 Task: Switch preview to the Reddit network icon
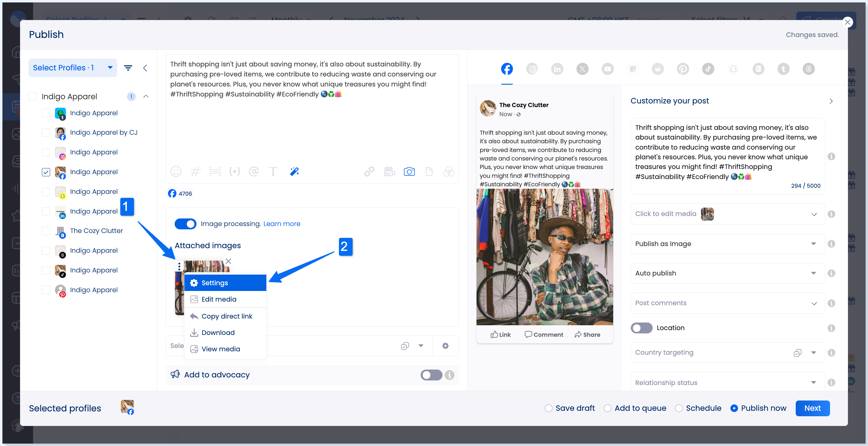tap(658, 69)
